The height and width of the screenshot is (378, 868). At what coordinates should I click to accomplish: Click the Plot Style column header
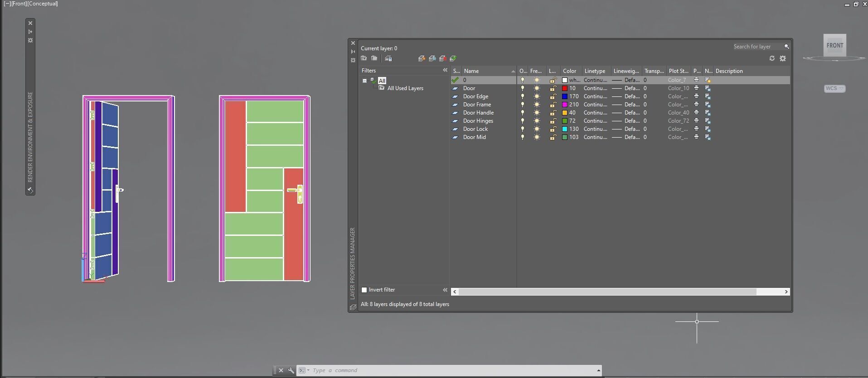(679, 71)
